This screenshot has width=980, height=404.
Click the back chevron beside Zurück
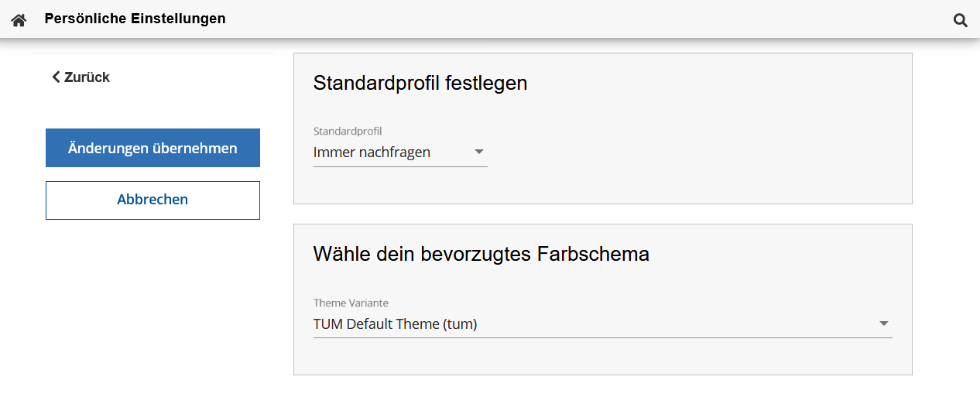(x=56, y=77)
